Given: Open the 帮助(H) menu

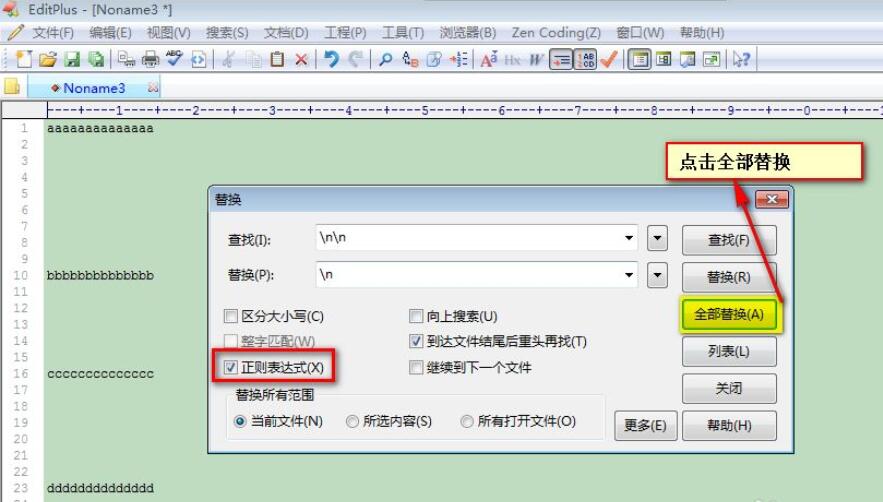Looking at the screenshot, I should tap(702, 33).
